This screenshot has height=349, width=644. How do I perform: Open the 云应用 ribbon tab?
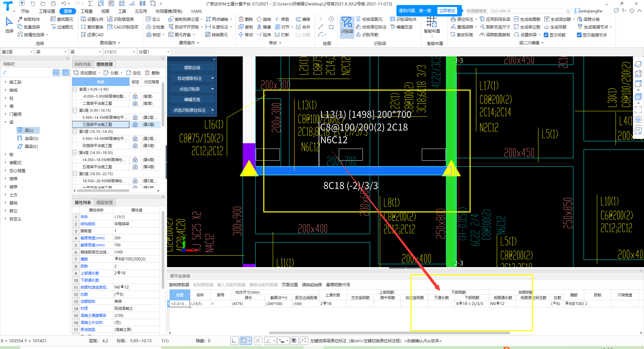pos(141,11)
